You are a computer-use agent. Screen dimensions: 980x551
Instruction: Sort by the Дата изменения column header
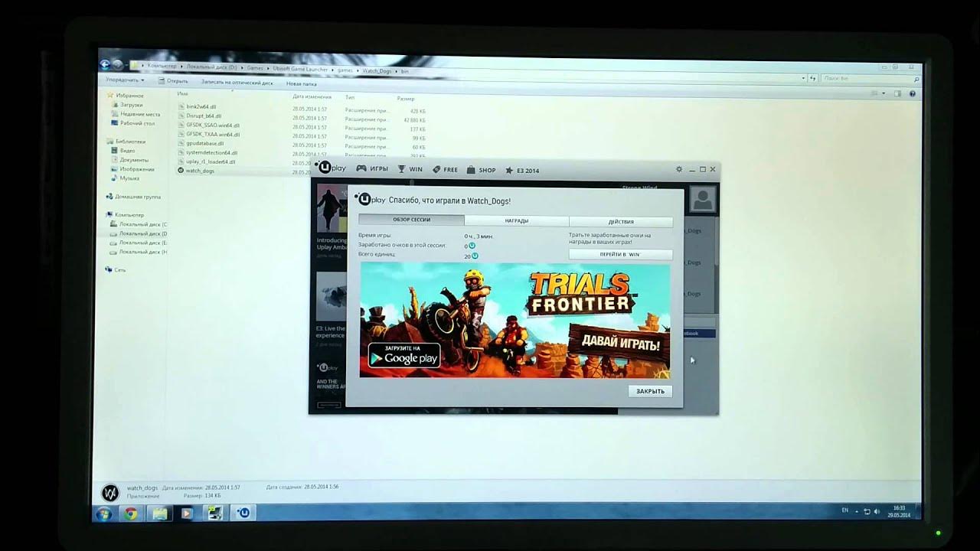312,96
